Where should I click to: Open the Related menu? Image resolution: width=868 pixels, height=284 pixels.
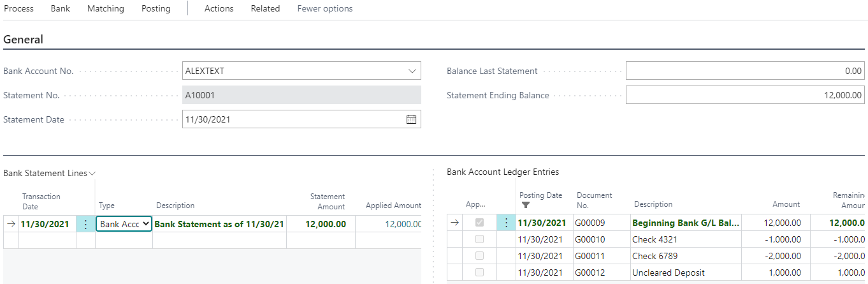(x=265, y=8)
